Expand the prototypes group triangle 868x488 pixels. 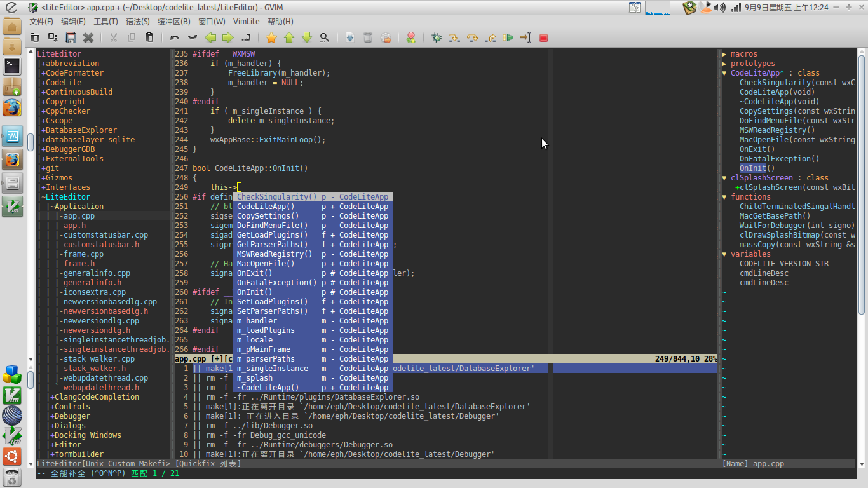point(724,64)
